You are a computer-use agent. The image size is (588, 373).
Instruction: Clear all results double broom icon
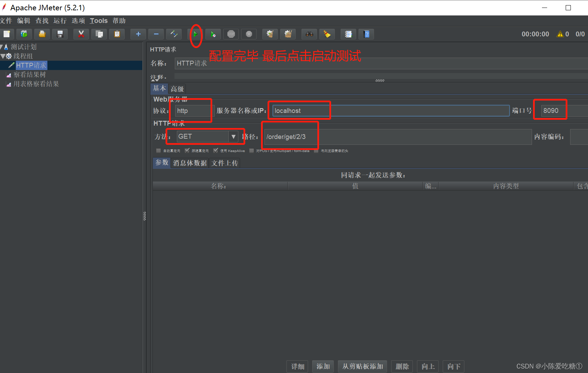point(288,34)
